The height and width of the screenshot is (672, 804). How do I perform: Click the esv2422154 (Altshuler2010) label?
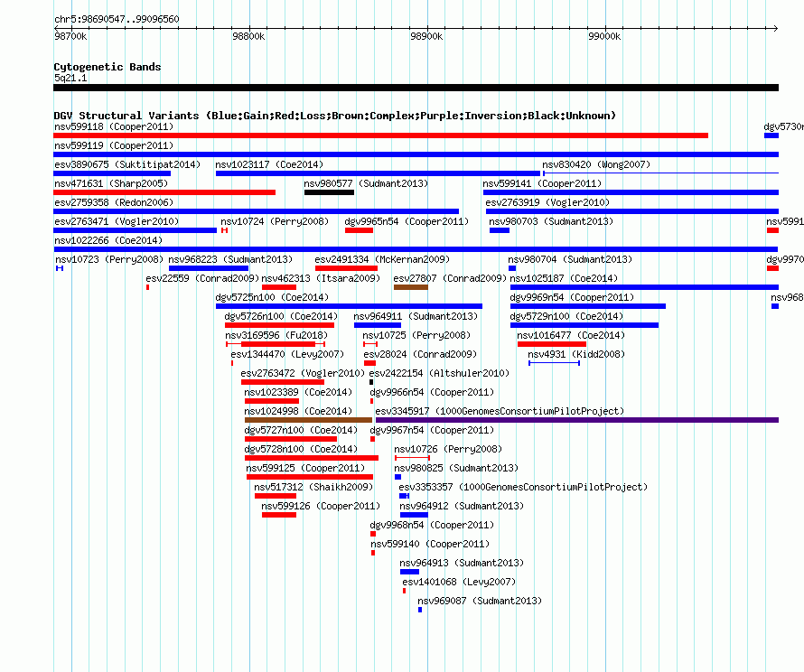(x=439, y=373)
